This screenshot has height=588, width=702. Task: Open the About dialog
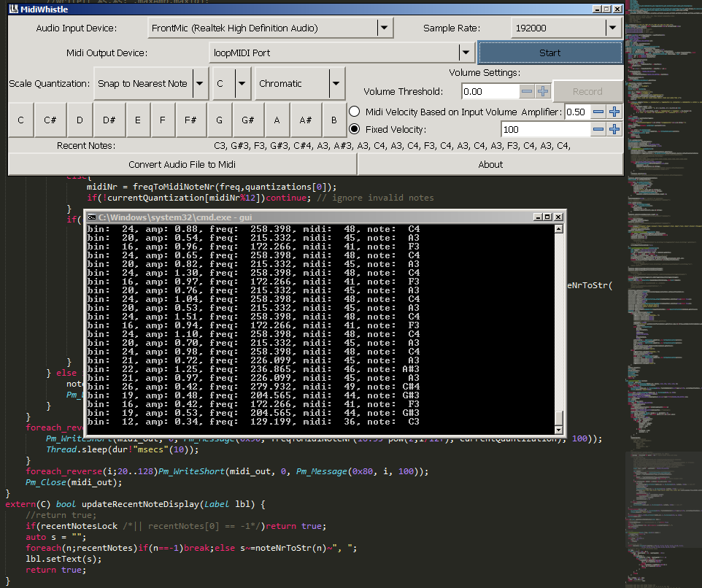pyautogui.click(x=490, y=165)
